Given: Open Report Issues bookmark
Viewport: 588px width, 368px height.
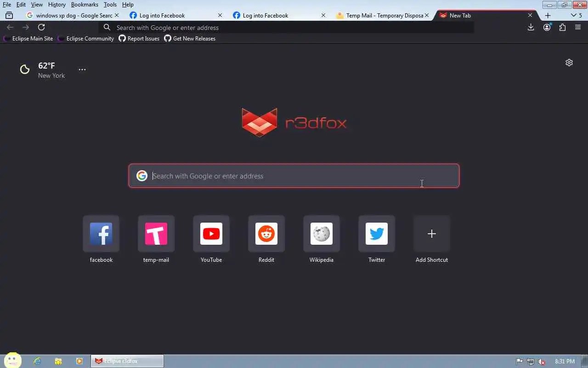Looking at the screenshot, I should tap(139, 39).
